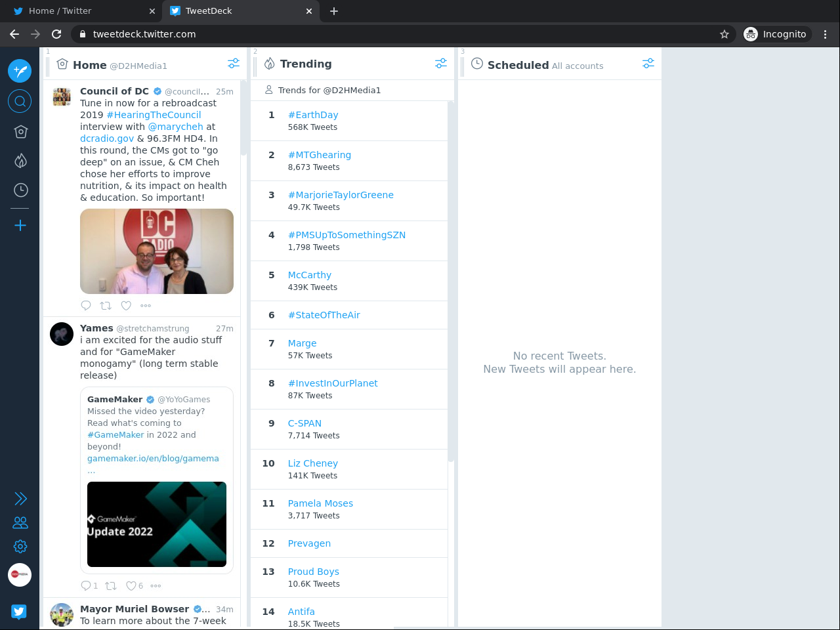Open the DC Radio photo in tweet

157,251
